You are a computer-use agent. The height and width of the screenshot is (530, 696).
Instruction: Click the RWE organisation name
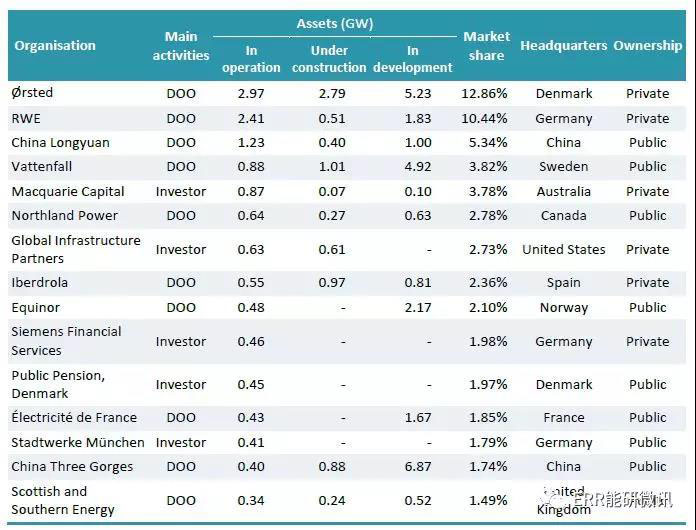(x=27, y=118)
